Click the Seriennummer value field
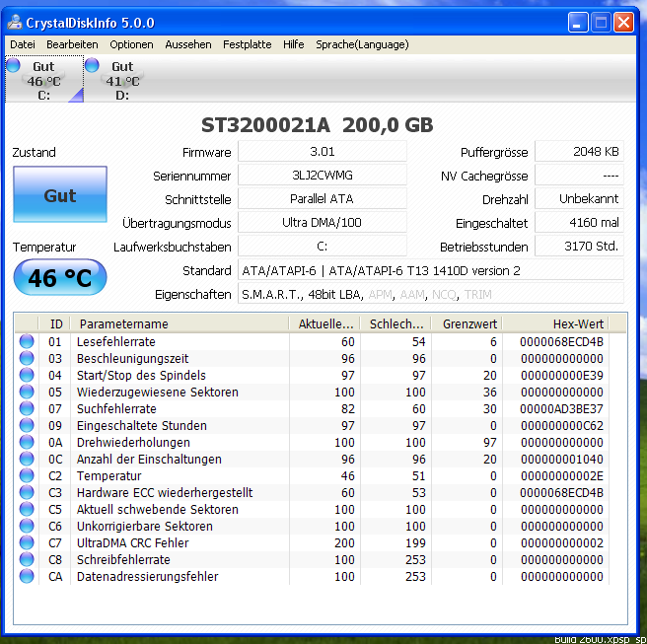Image resolution: width=647 pixels, height=644 pixels. pos(323,176)
